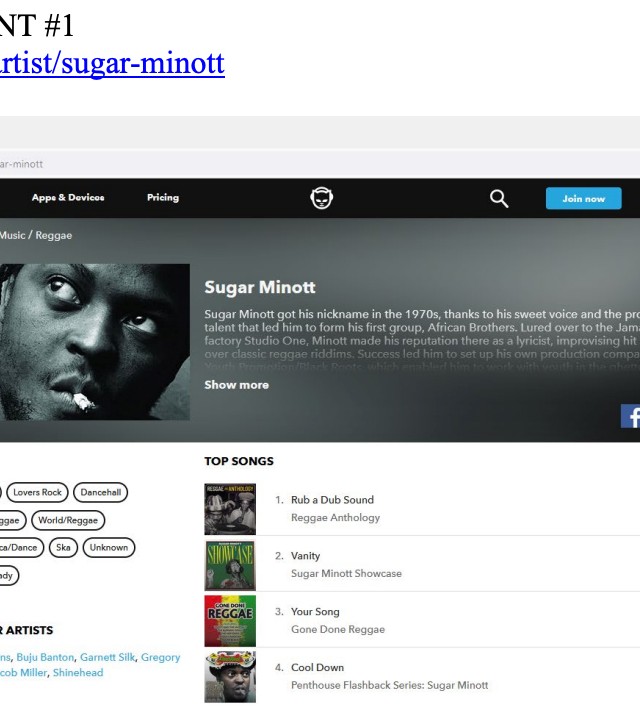640x724 pixels.
Task: Open Penthouse Flashback Series album cover
Action: click(x=230, y=677)
